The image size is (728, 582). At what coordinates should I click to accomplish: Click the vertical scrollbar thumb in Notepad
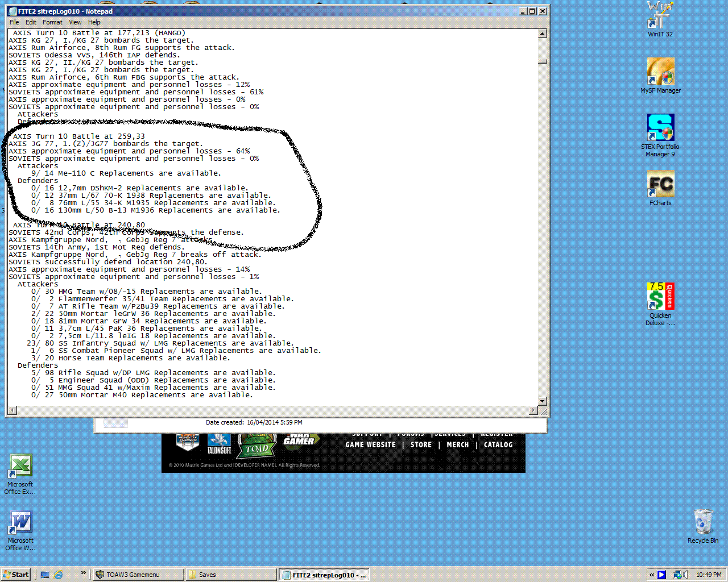click(542, 61)
